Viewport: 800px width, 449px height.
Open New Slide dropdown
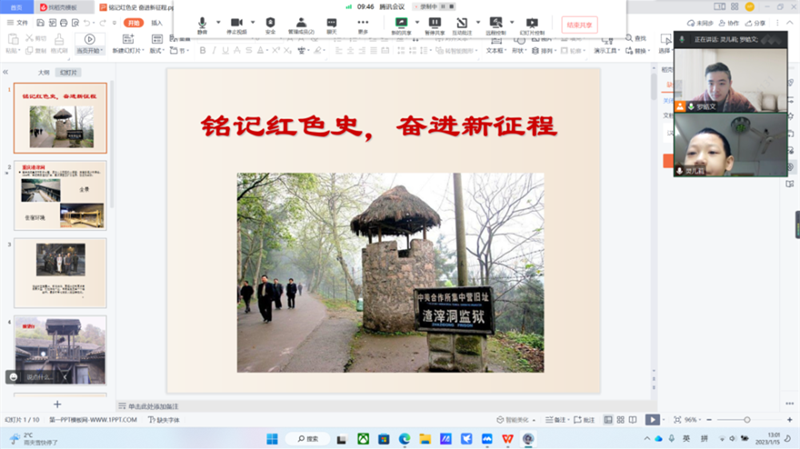tap(128, 44)
